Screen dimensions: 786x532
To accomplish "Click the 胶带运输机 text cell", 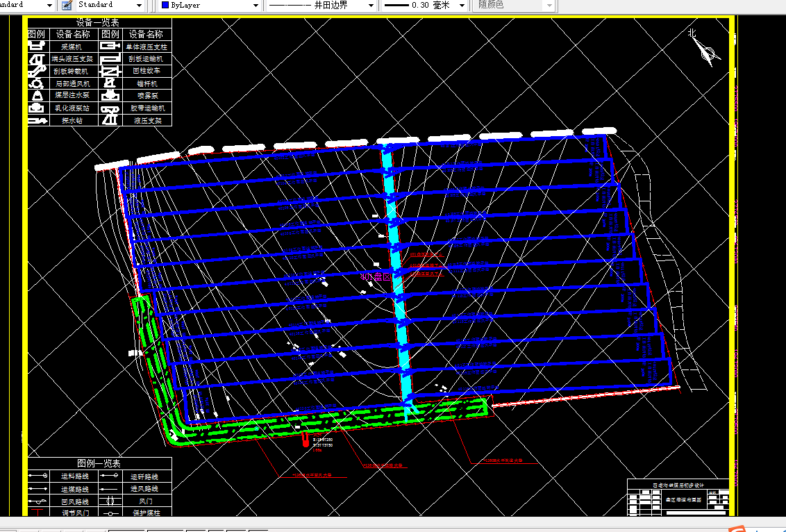I will click(148, 108).
